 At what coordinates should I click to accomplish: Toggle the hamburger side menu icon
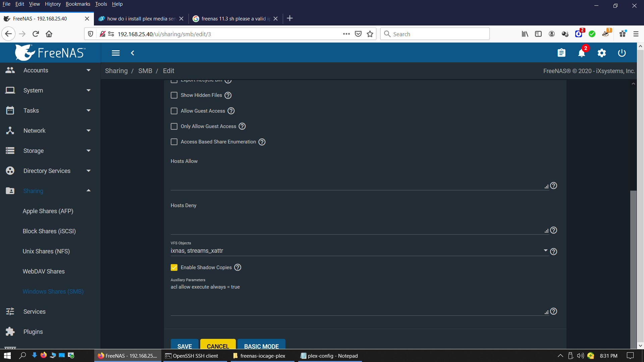pyautogui.click(x=116, y=53)
